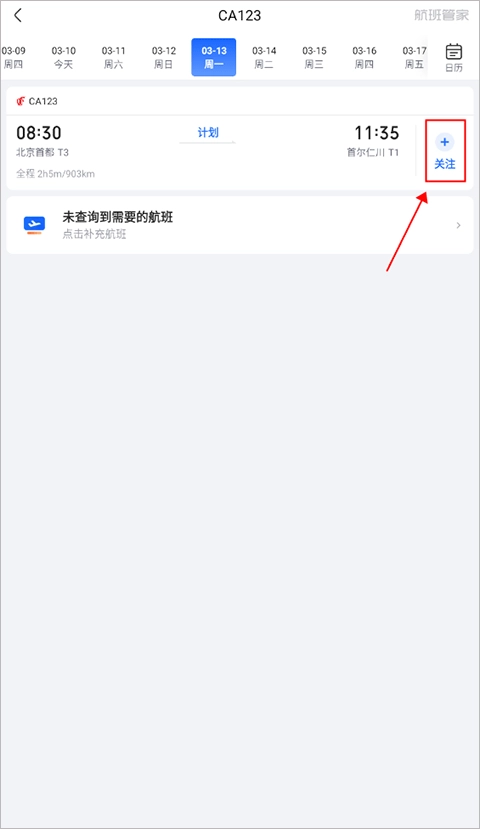This screenshot has height=829, width=480.
Task: Tap the back arrow icon
Action: (18, 15)
